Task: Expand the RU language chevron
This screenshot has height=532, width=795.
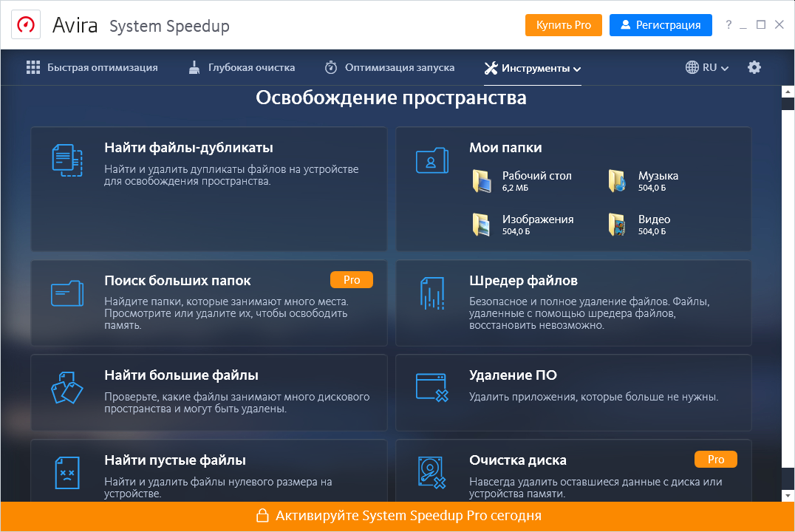Action: pos(725,69)
